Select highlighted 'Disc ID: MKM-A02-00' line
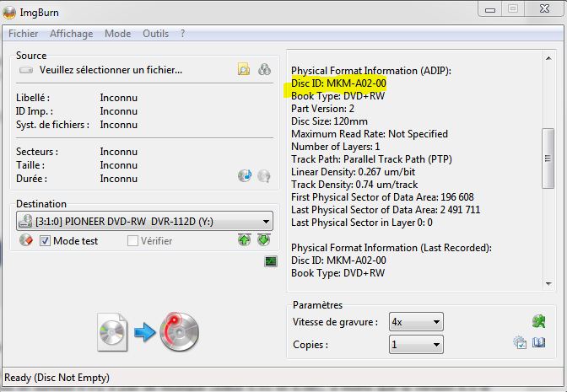This screenshot has width=567, height=392. [x=338, y=83]
